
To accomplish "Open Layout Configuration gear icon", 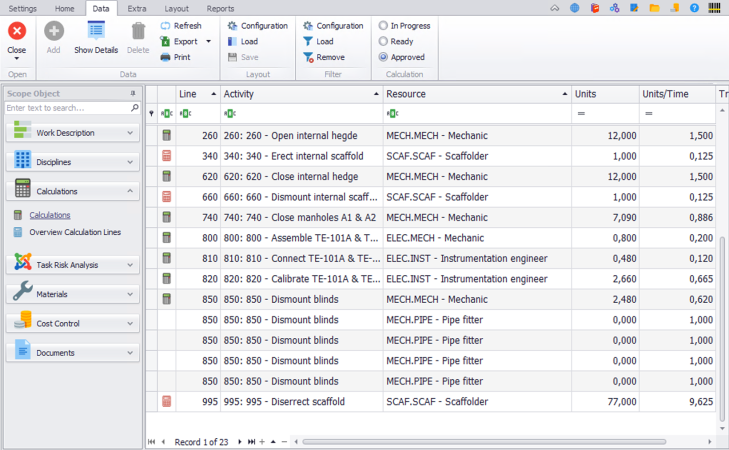I will click(232, 26).
